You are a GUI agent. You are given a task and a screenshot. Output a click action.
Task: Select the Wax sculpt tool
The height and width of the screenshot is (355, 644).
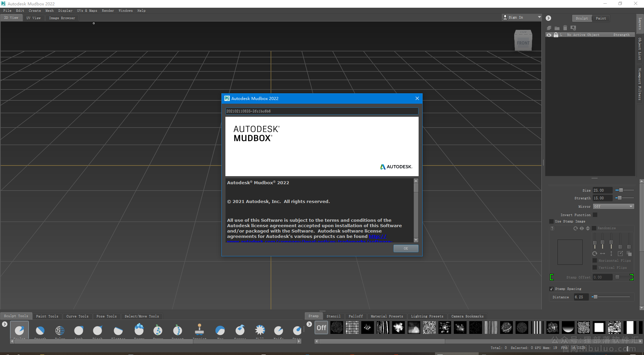[x=220, y=331]
